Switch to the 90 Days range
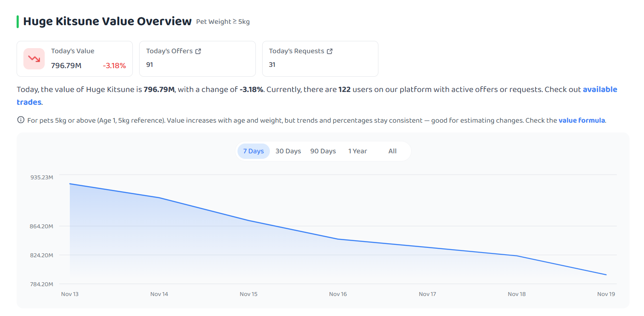Image resolution: width=644 pixels, height=316 pixels. coord(323,151)
